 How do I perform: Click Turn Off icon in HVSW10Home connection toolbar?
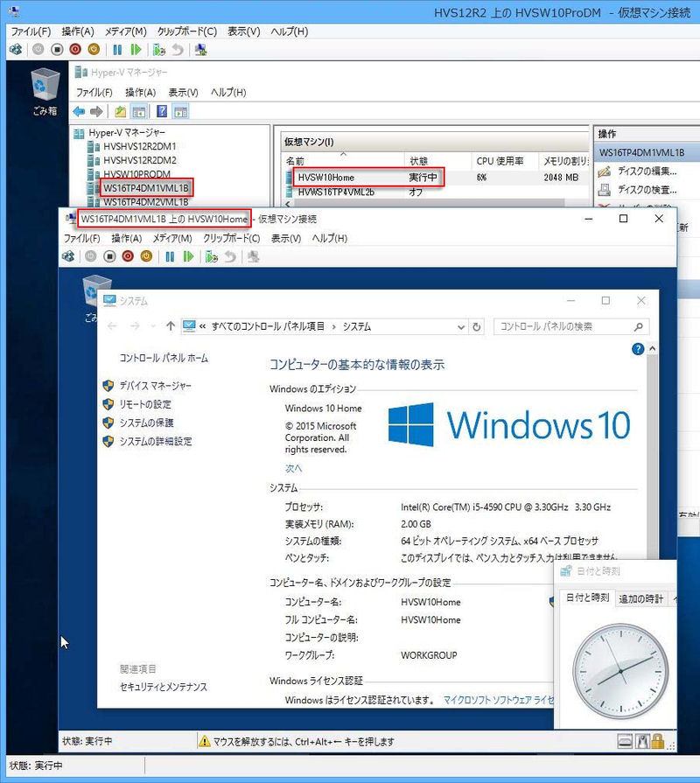click(x=110, y=256)
